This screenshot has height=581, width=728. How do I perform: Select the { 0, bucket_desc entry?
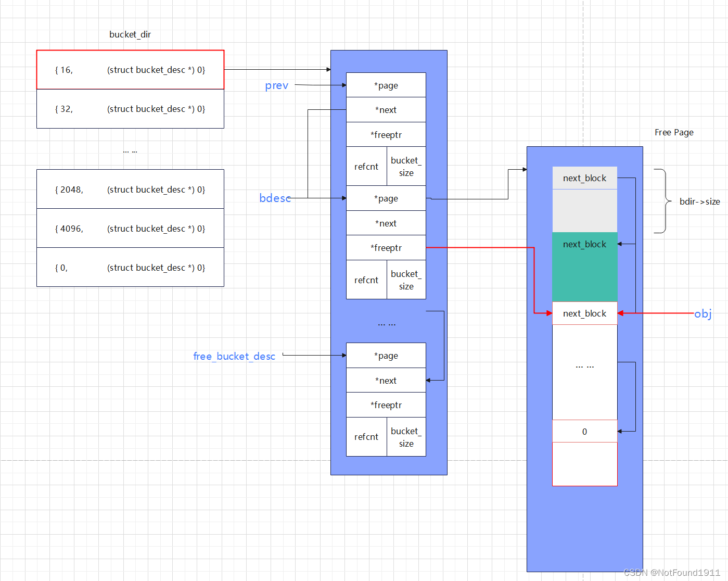click(x=130, y=267)
